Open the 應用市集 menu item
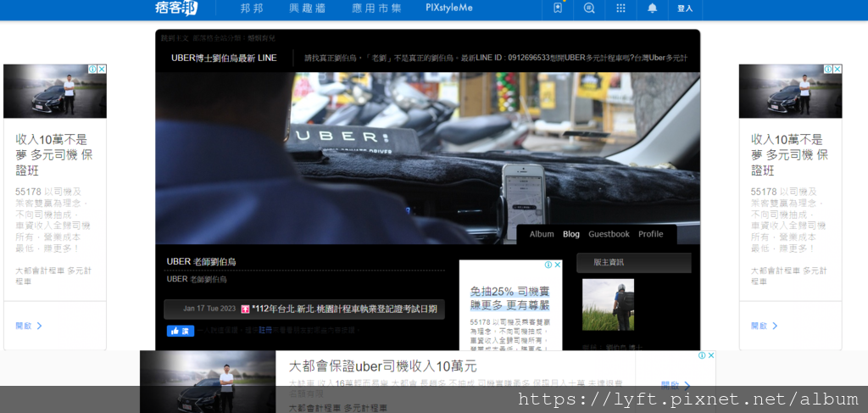Screen dimensions: 868x413 (x=376, y=8)
